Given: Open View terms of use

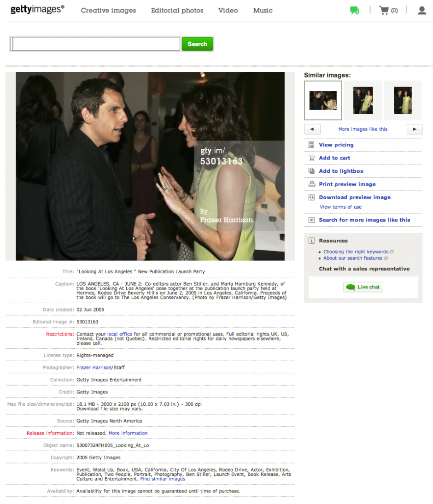Looking at the screenshot, I should 341,207.
